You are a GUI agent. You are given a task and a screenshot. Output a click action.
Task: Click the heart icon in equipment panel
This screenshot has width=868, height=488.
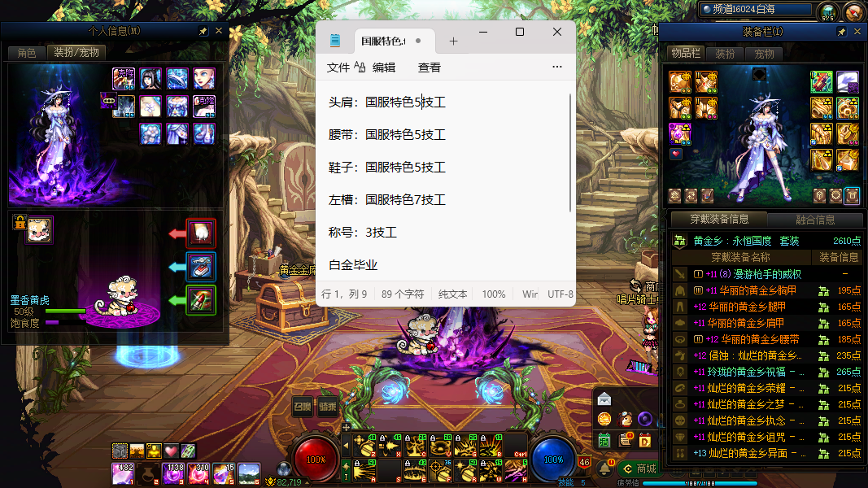pyautogui.click(x=676, y=153)
